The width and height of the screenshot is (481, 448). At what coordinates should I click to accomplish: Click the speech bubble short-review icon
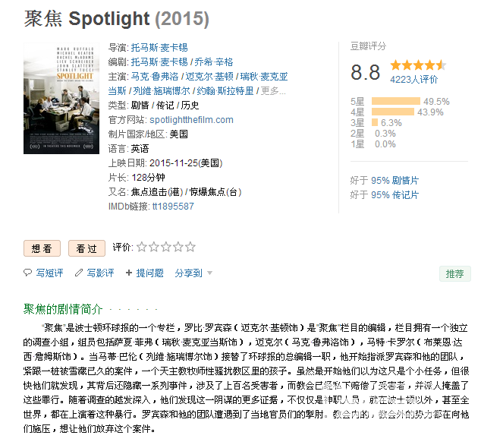click(28, 273)
